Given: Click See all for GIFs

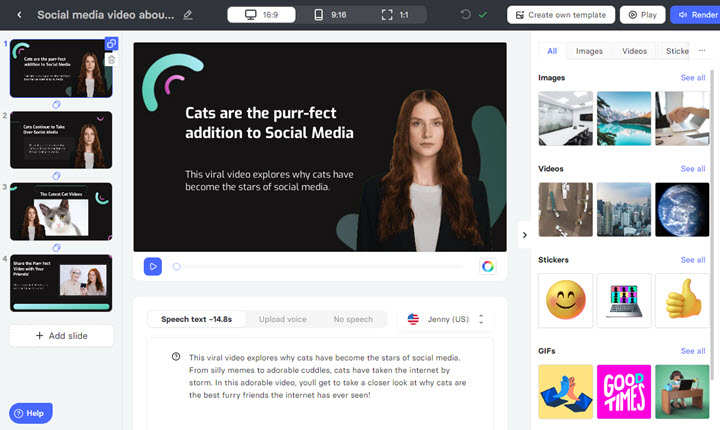Looking at the screenshot, I should (692, 351).
